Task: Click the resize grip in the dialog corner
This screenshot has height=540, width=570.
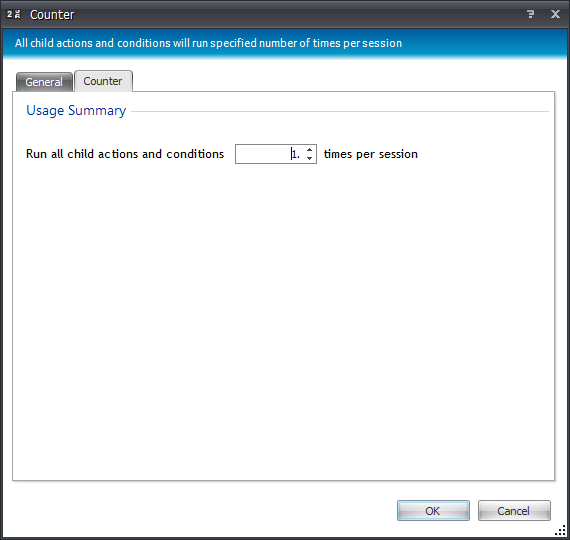Action: pyautogui.click(x=561, y=531)
